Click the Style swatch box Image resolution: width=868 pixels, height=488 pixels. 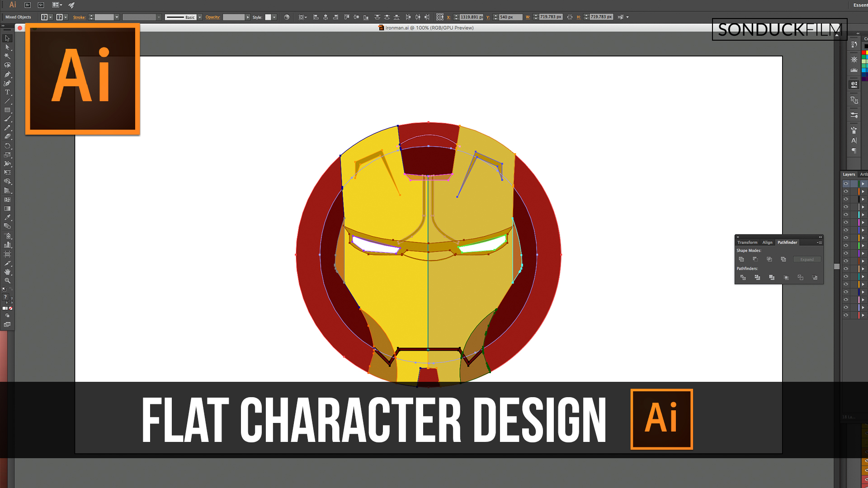268,17
